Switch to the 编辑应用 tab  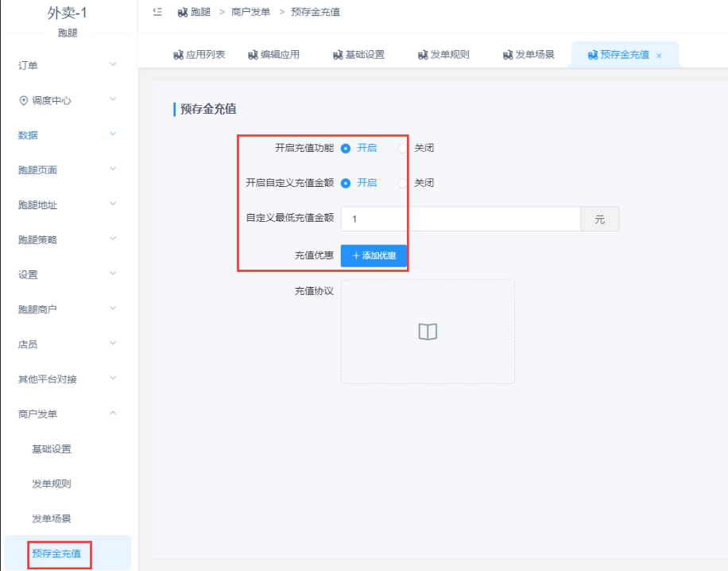tap(274, 55)
